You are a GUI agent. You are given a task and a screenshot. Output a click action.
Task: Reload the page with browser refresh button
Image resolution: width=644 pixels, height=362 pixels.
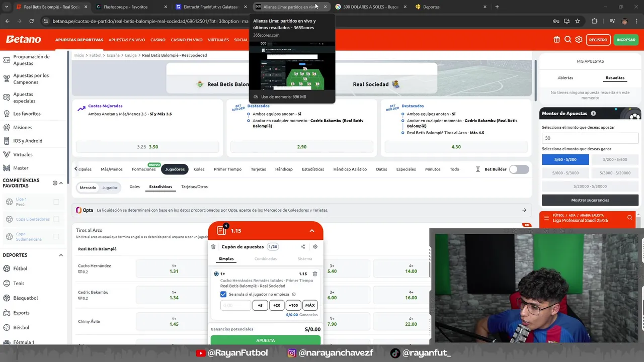[x=31, y=21]
